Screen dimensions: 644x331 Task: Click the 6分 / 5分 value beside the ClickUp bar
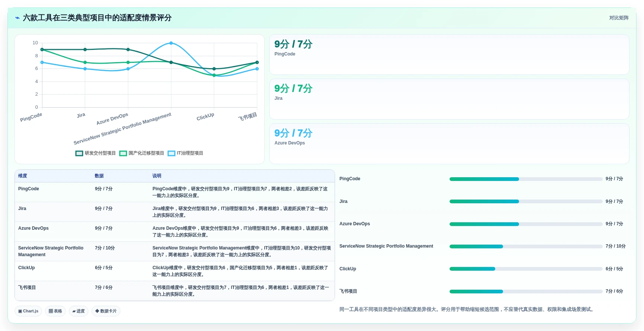[x=614, y=269]
